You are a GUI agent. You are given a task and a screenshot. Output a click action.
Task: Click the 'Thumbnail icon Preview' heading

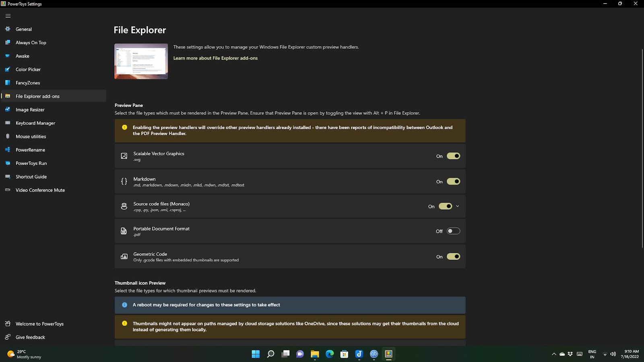140,283
